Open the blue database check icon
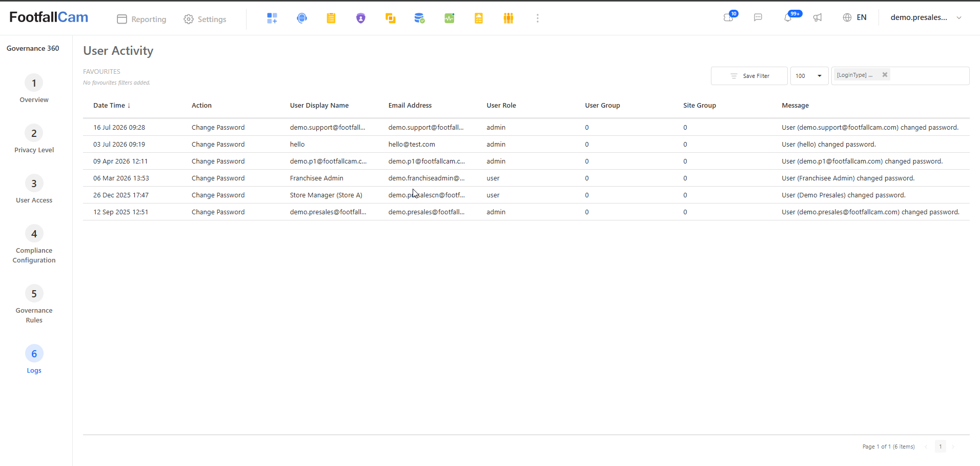This screenshot has height=466, width=980. (420, 18)
